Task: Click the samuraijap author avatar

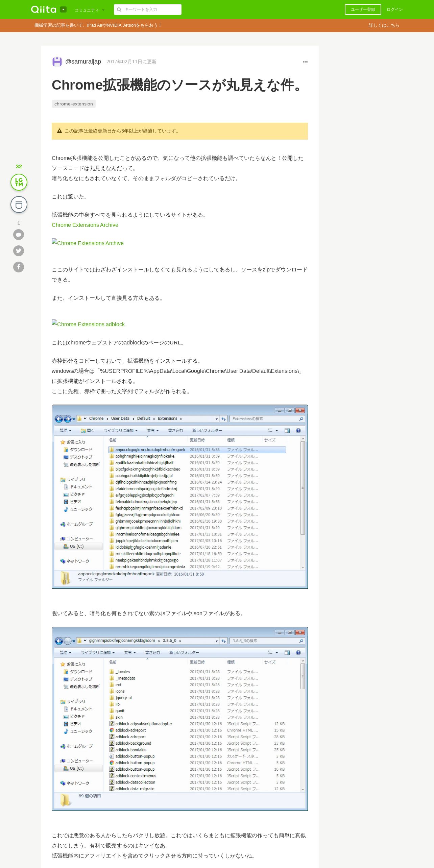Action: coord(57,62)
